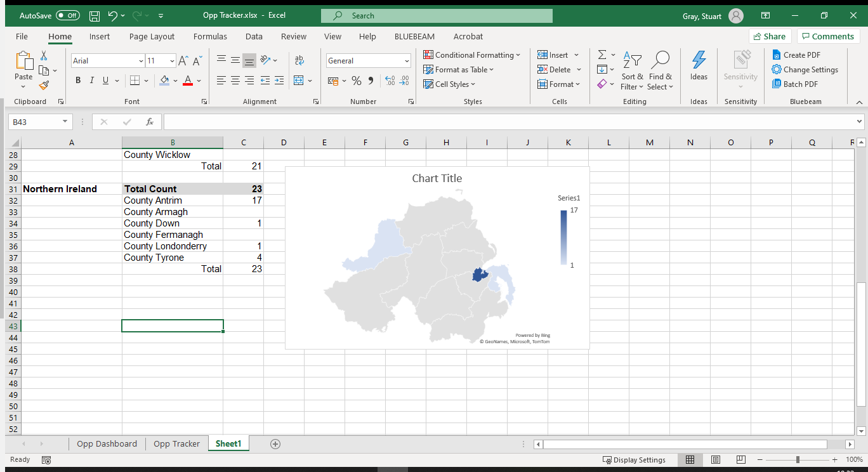
Task: Open the Font Color dropdown arrow
Action: tap(199, 81)
